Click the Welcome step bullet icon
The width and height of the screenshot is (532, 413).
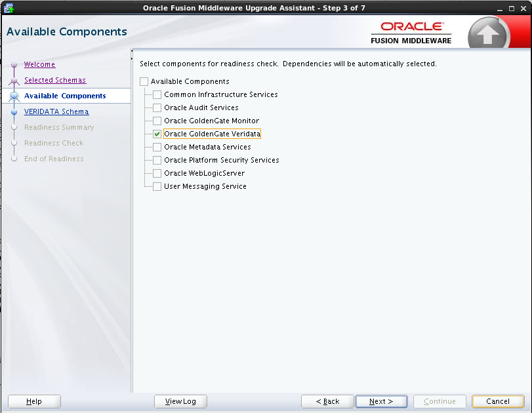[14, 64]
